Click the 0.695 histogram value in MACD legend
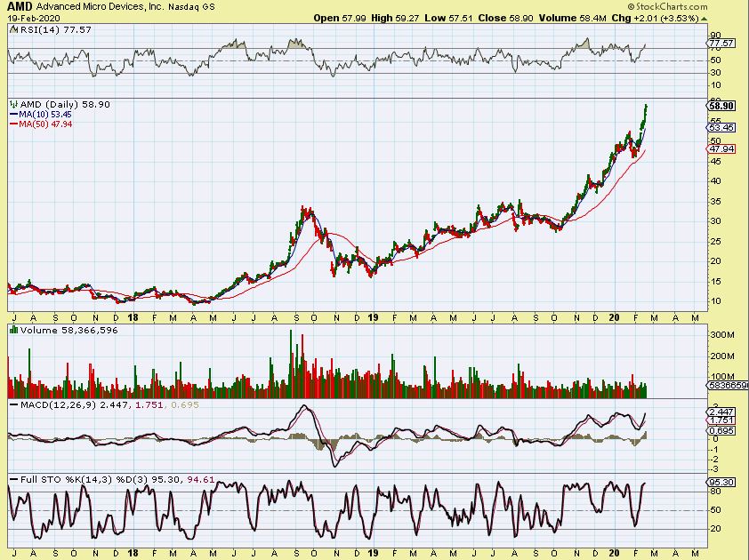Viewport: 749px width, 560px height. coord(184,404)
